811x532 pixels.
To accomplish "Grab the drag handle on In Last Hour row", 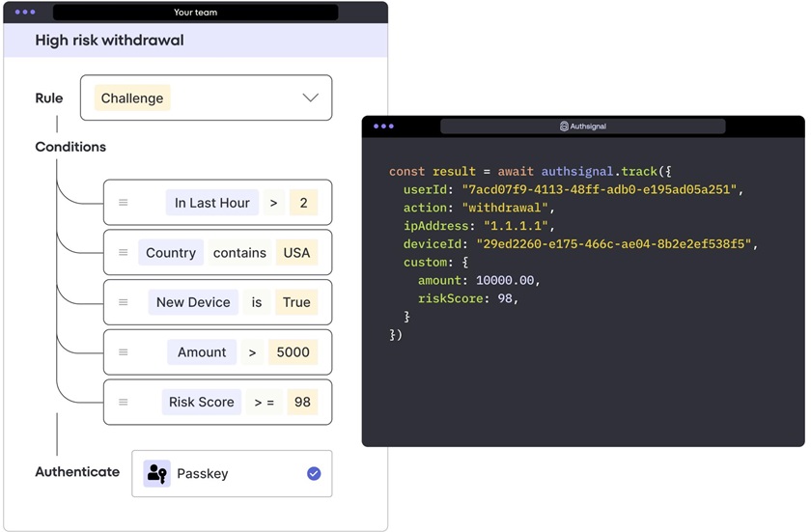I will (124, 203).
